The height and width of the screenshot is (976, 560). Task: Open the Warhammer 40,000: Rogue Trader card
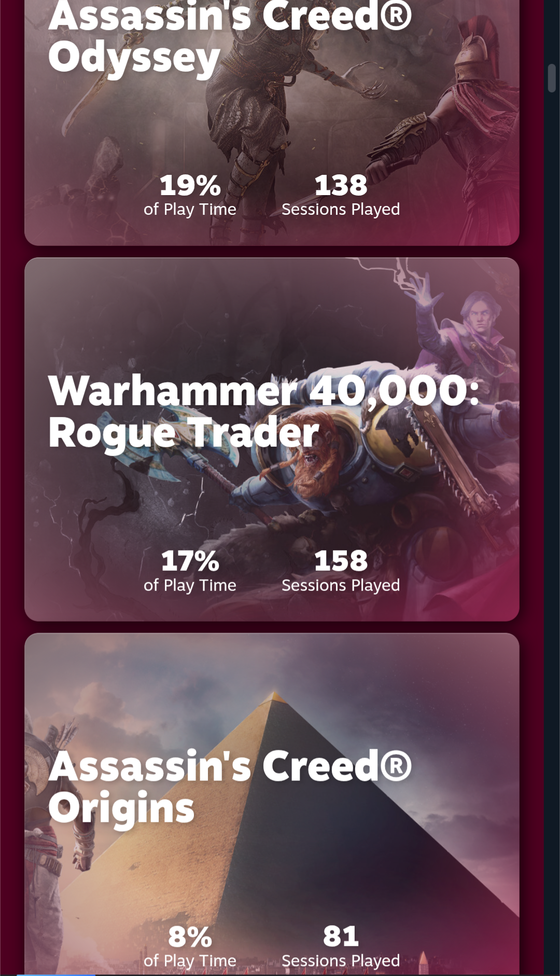pos(272,439)
